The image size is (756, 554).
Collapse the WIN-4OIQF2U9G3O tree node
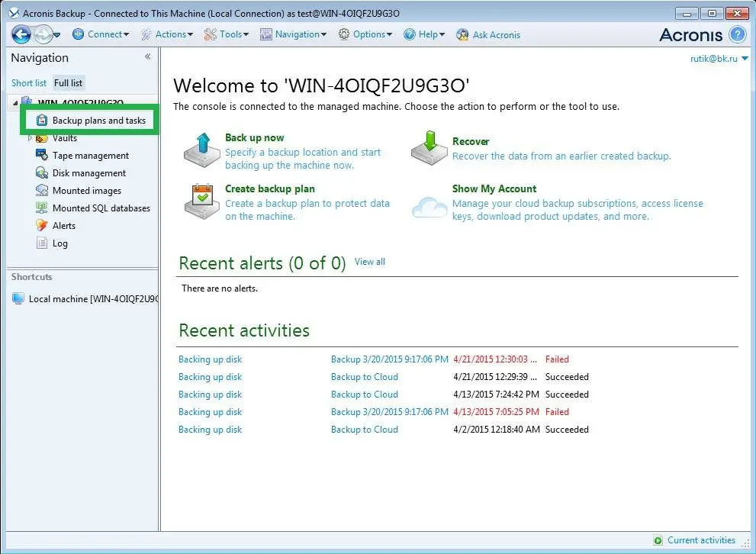point(15,103)
